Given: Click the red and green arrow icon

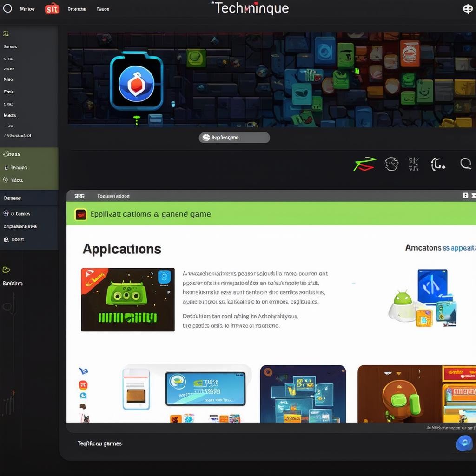Looking at the screenshot, I should coord(364,164).
